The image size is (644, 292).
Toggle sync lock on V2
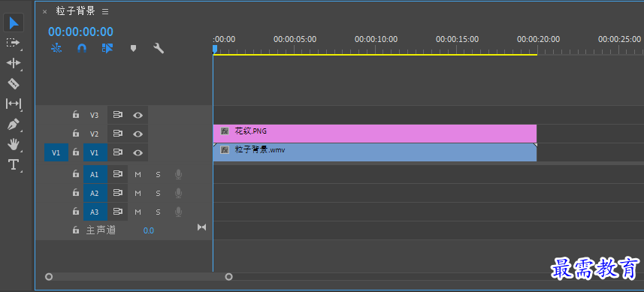(x=118, y=134)
